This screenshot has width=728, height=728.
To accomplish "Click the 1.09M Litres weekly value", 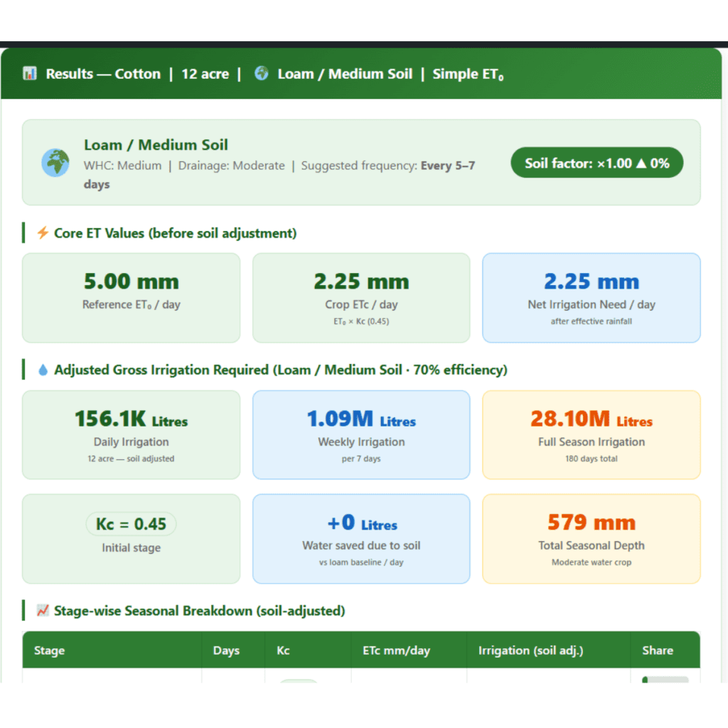I will click(361, 419).
